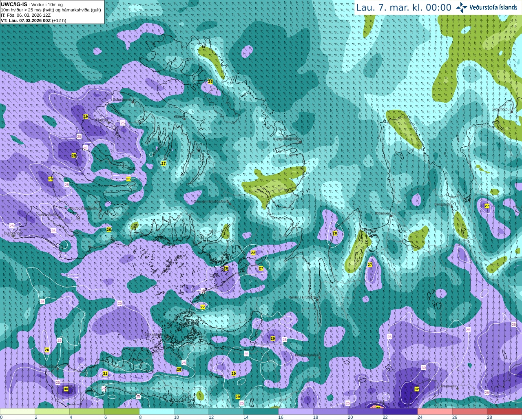Click the yellow 27 marker east of Bergstaðir

click(487, 206)
